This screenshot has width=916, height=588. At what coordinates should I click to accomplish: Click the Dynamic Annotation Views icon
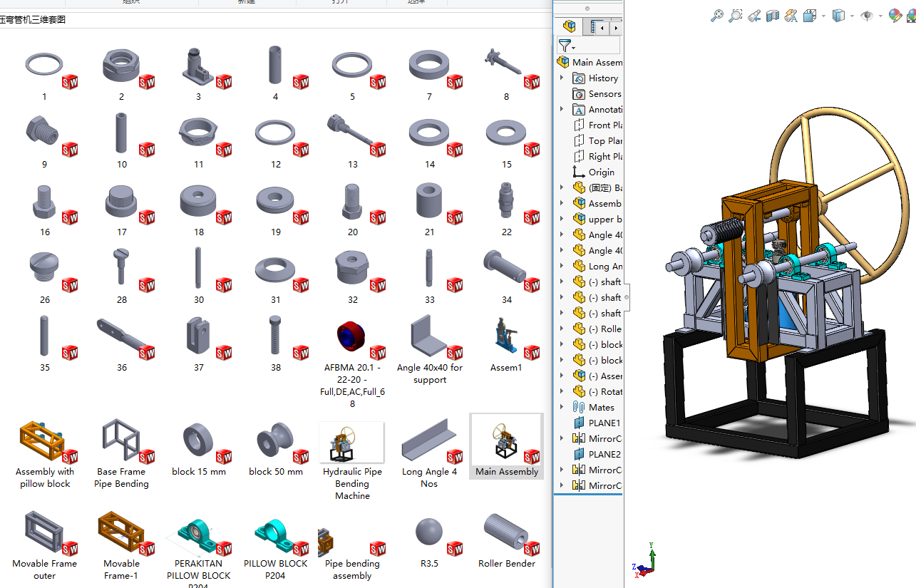(791, 16)
